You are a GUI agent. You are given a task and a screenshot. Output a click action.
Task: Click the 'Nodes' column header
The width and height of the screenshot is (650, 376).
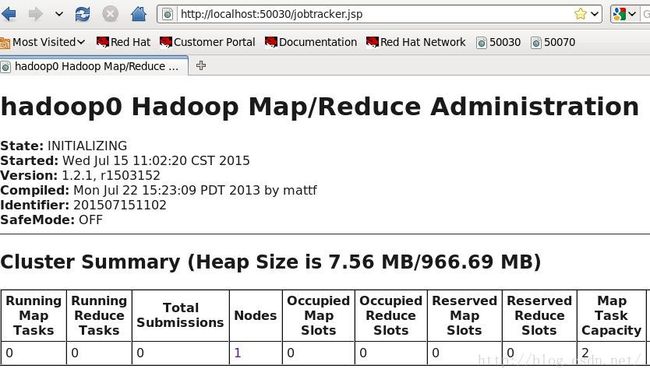pos(256,315)
